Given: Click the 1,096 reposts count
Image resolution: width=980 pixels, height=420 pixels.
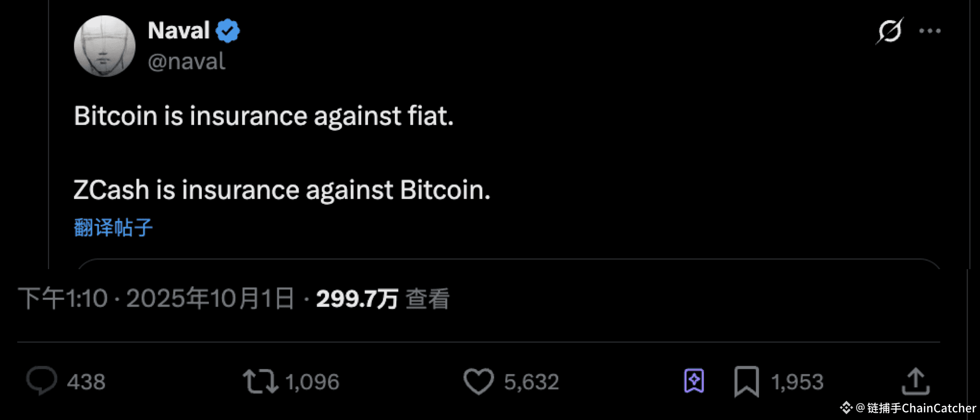Looking at the screenshot, I should point(312,382).
